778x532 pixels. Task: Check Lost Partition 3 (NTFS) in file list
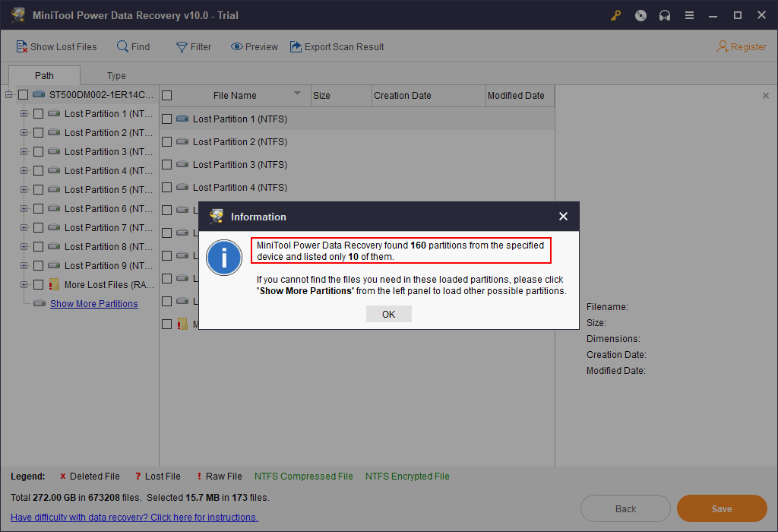coord(167,165)
